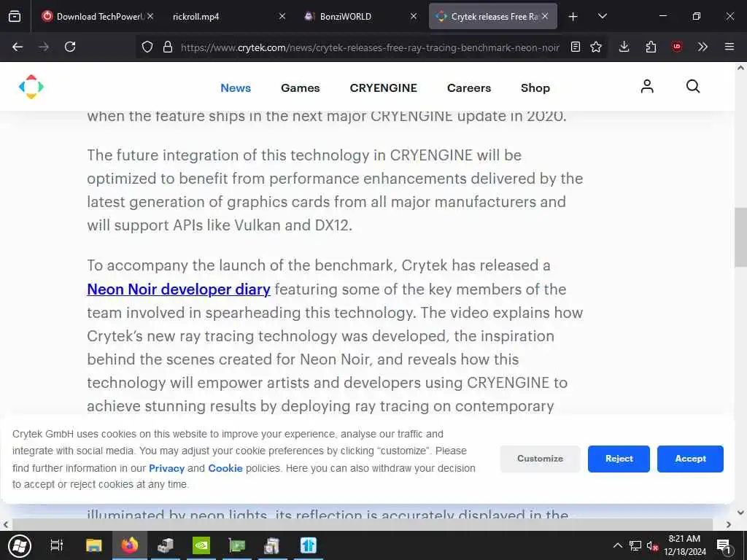List all tabs dropdown arrow
The width and height of the screenshot is (747, 560).
click(x=602, y=17)
